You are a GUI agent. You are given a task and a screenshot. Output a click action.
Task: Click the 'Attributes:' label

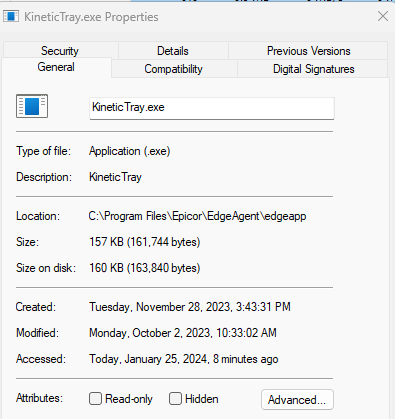[39, 398]
